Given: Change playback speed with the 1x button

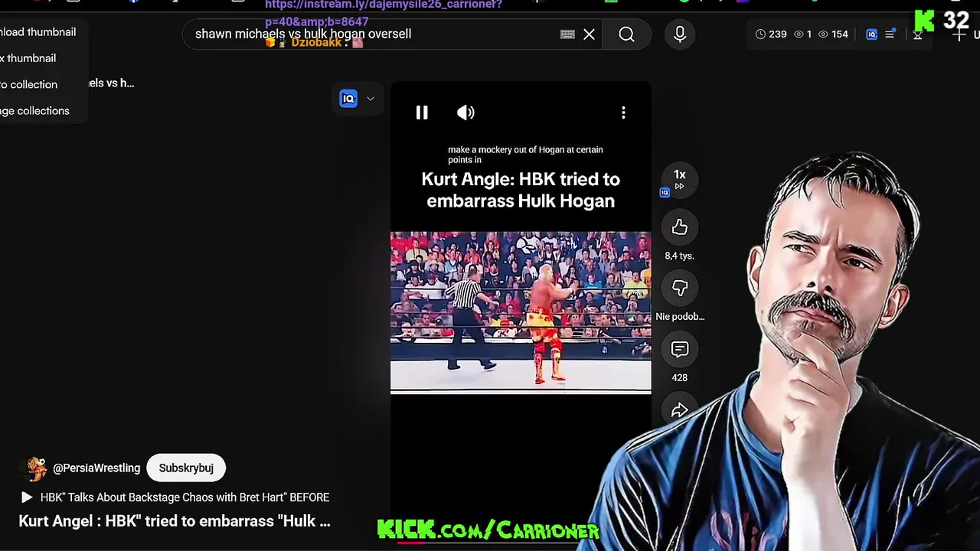Looking at the screenshot, I should (680, 179).
